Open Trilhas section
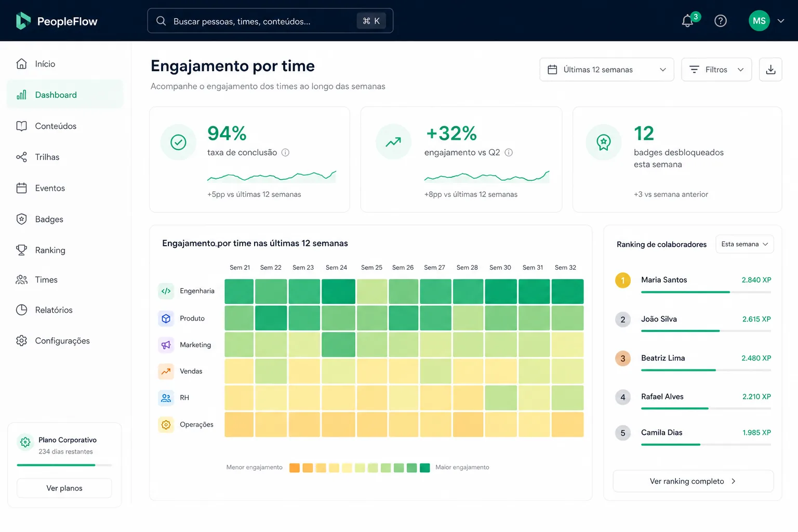The width and height of the screenshot is (798, 532). tap(65, 157)
